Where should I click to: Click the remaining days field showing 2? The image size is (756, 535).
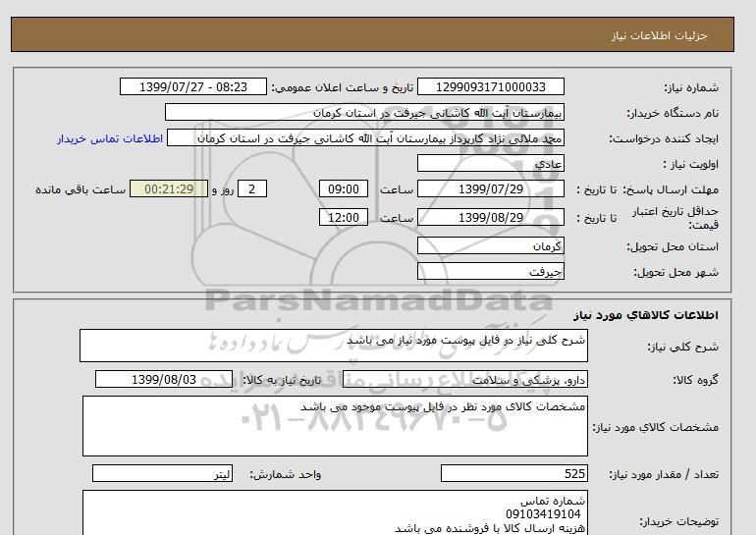point(251,188)
